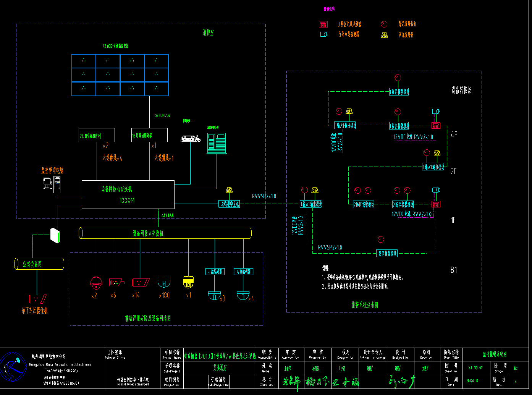532x395 pixels.
Task: Select the top-left video wall monitor
Action: click(x=84, y=61)
